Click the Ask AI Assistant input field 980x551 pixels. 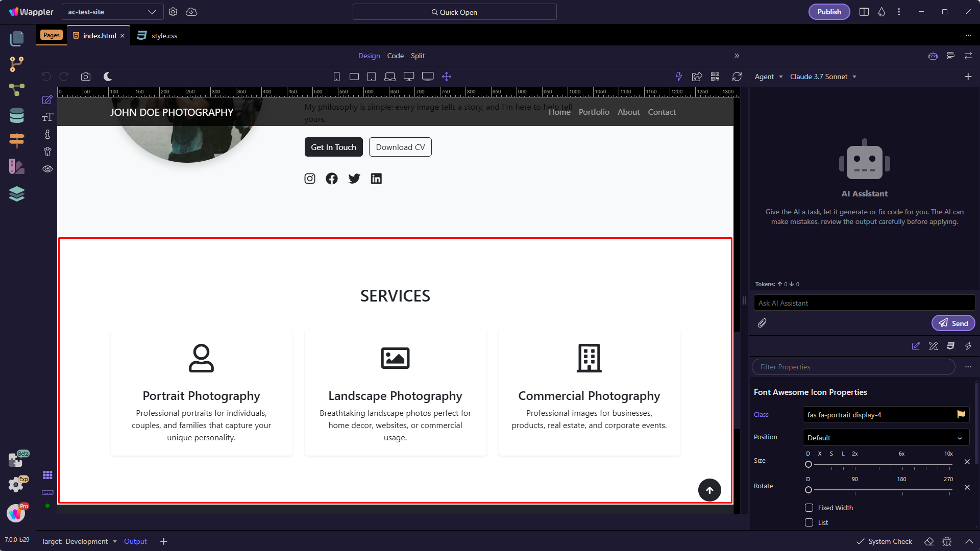point(864,303)
